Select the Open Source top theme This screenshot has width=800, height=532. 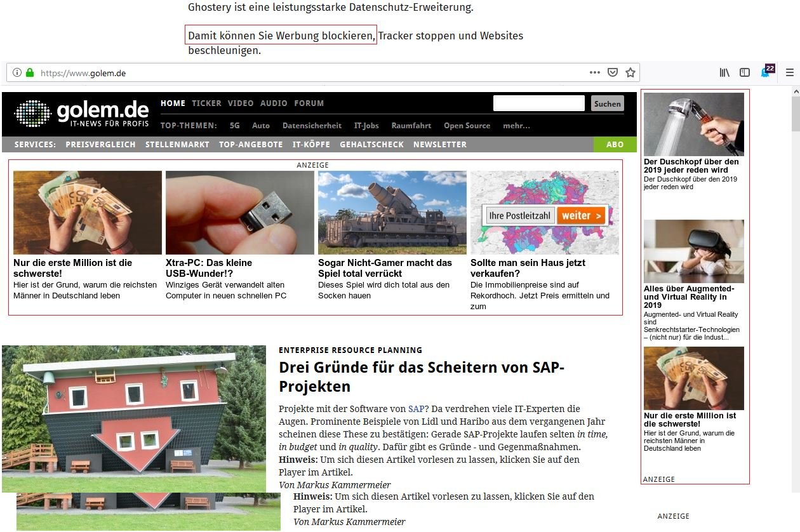coord(467,126)
